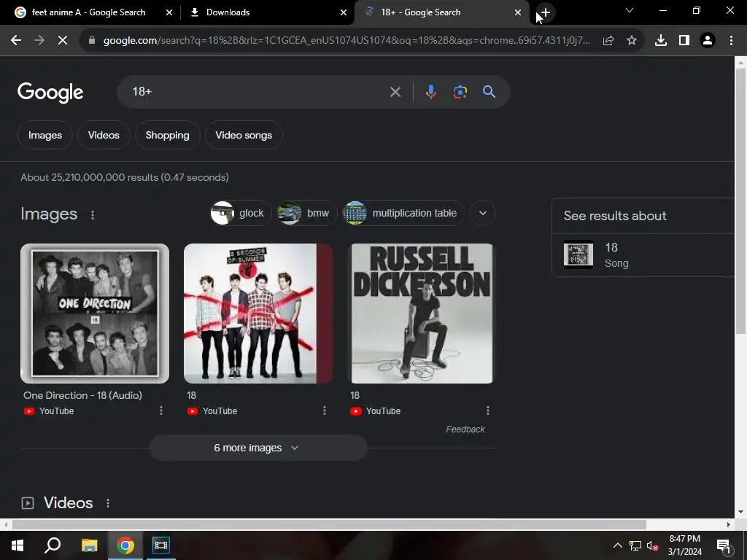Share this page via share icon

tap(608, 41)
